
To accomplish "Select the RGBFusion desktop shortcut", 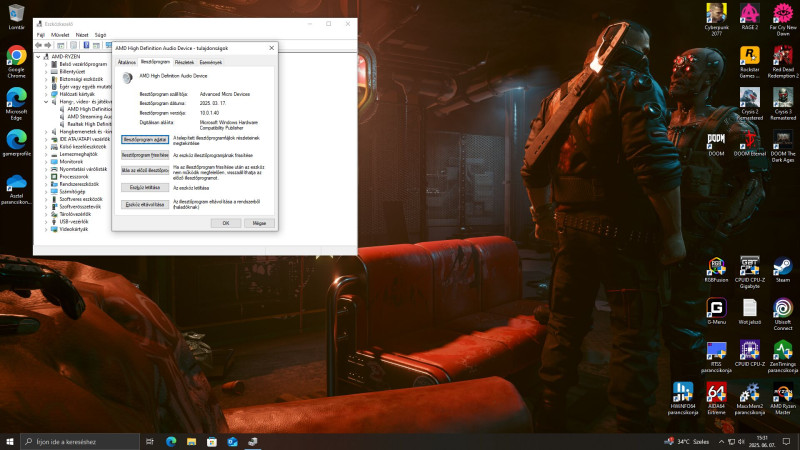I will [x=716, y=270].
